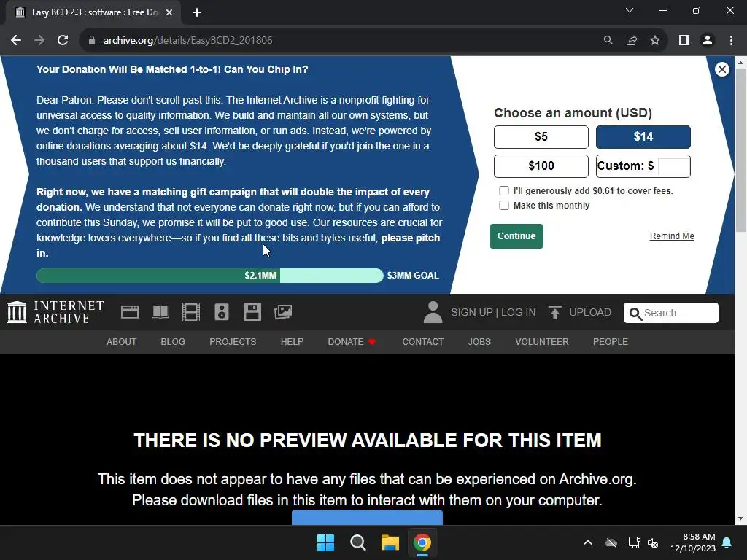Click the Custom amount input field
This screenshot has width=747, height=560.
point(673,166)
